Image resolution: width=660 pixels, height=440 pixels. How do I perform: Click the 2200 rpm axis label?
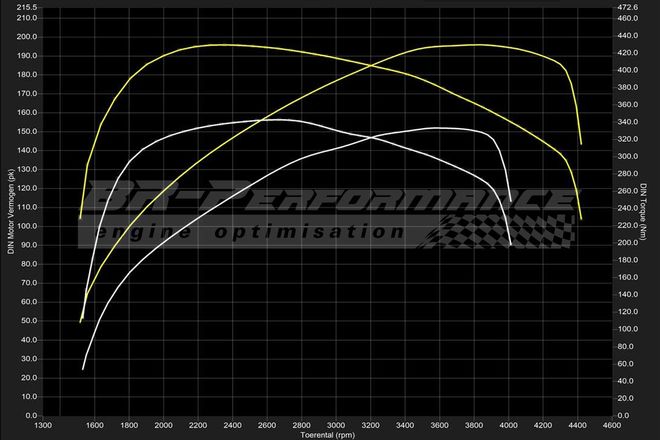[x=198, y=426]
